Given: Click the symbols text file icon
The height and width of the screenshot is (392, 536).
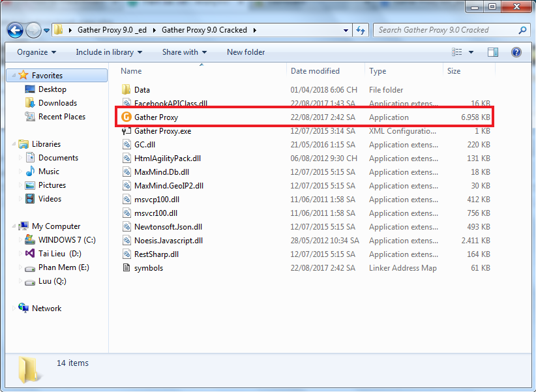Looking at the screenshot, I should 127,267.
